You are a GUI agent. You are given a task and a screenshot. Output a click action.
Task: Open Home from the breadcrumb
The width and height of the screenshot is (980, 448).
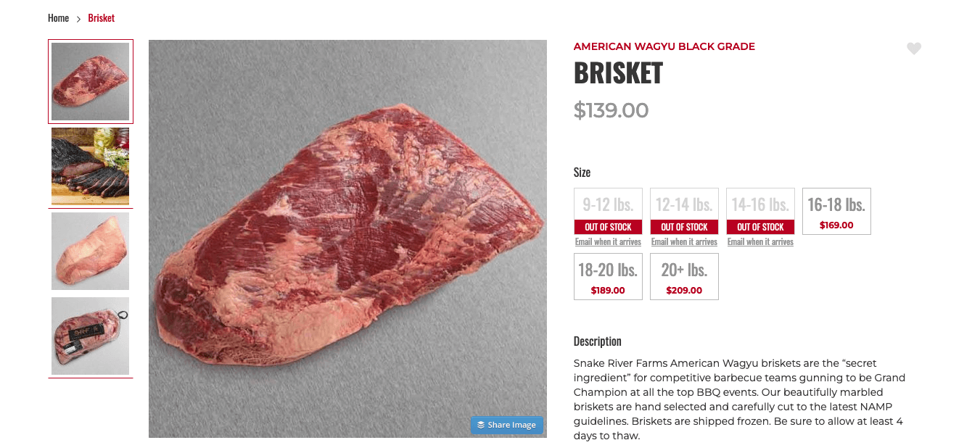pyautogui.click(x=58, y=17)
